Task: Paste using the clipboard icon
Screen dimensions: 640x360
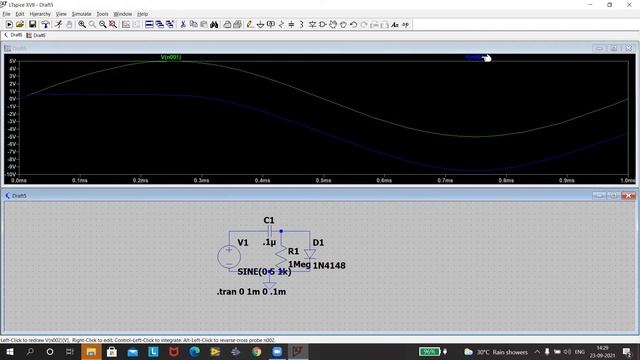Action: 204,24
